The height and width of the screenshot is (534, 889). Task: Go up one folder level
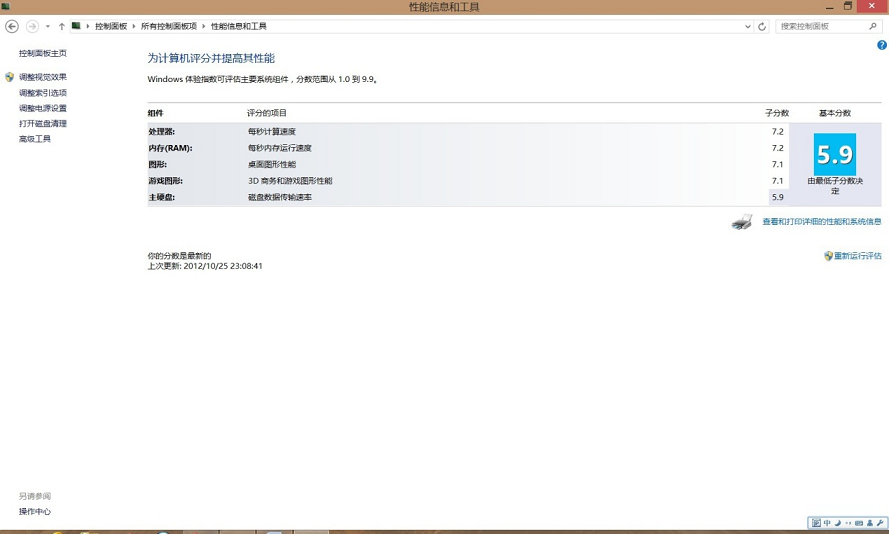61,26
